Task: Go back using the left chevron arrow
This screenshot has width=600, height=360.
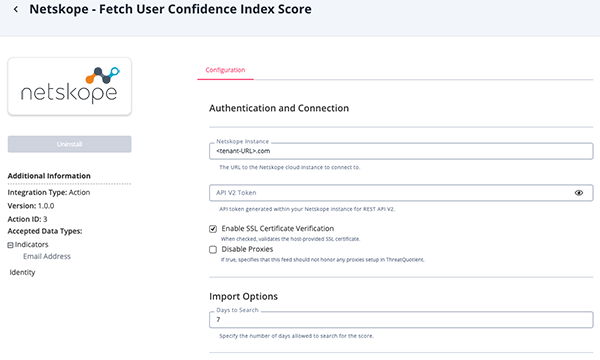Action: coord(16,9)
